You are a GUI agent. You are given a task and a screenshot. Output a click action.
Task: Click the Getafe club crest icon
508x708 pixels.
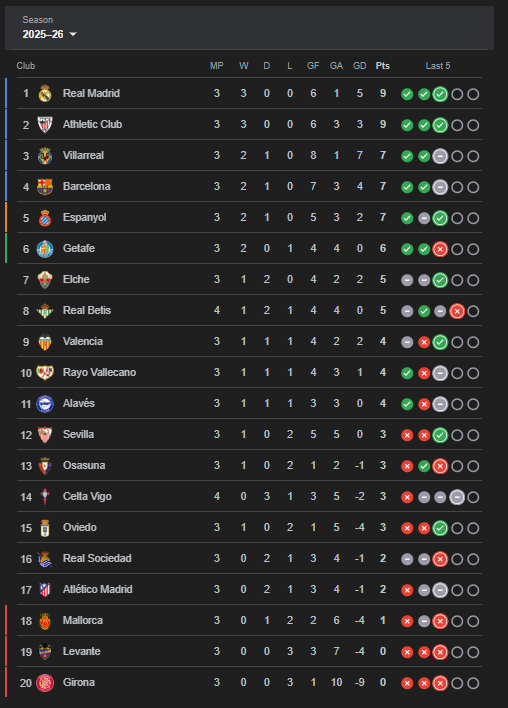tap(45, 249)
